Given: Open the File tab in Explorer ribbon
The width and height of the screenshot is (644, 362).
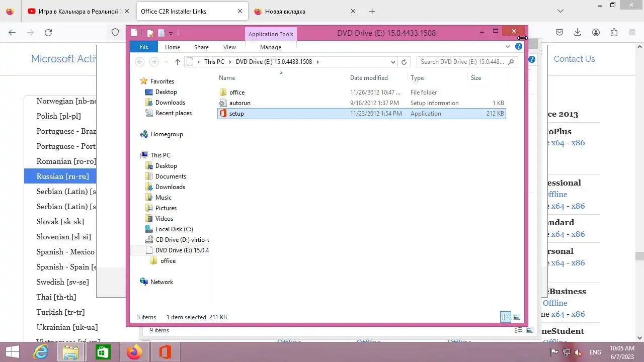Looking at the screenshot, I should (x=144, y=47).
